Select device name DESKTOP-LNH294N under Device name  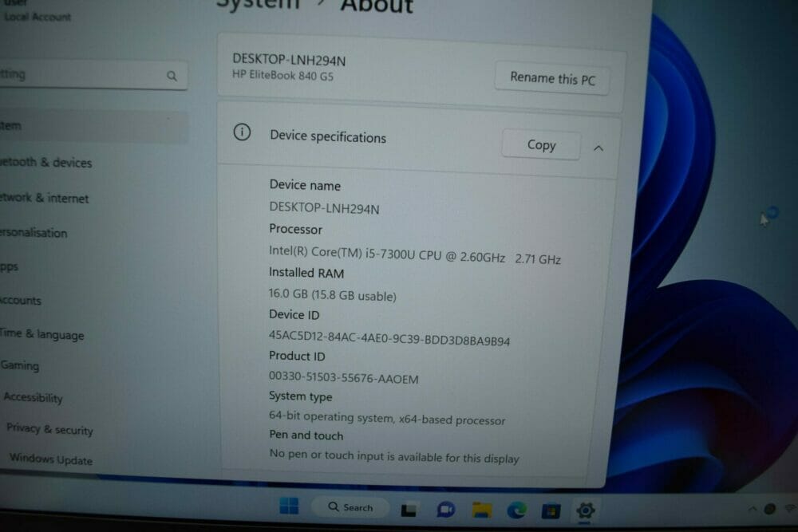324,208
